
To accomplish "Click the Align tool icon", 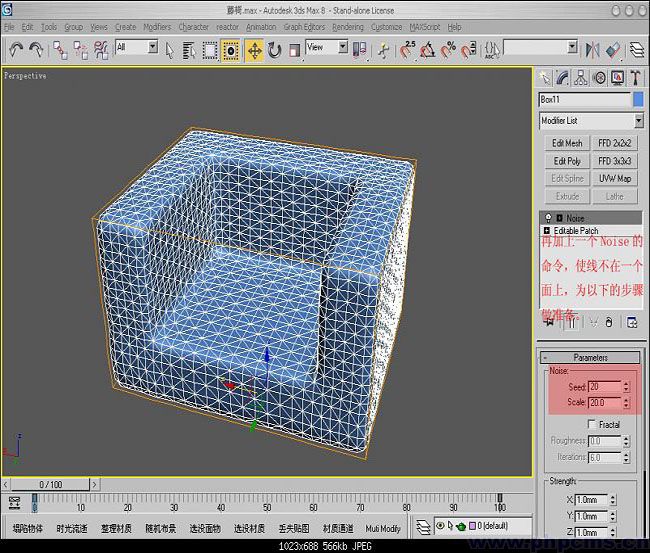I will 613,51.
